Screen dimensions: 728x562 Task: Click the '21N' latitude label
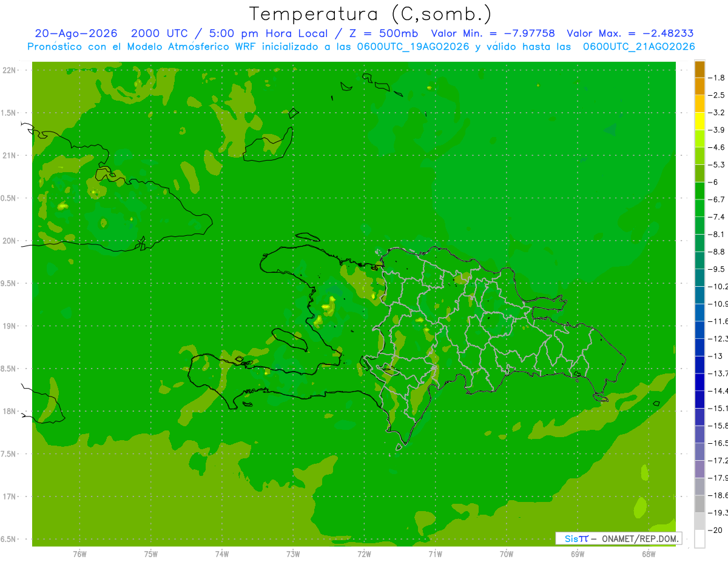click(x=9, y=155)
